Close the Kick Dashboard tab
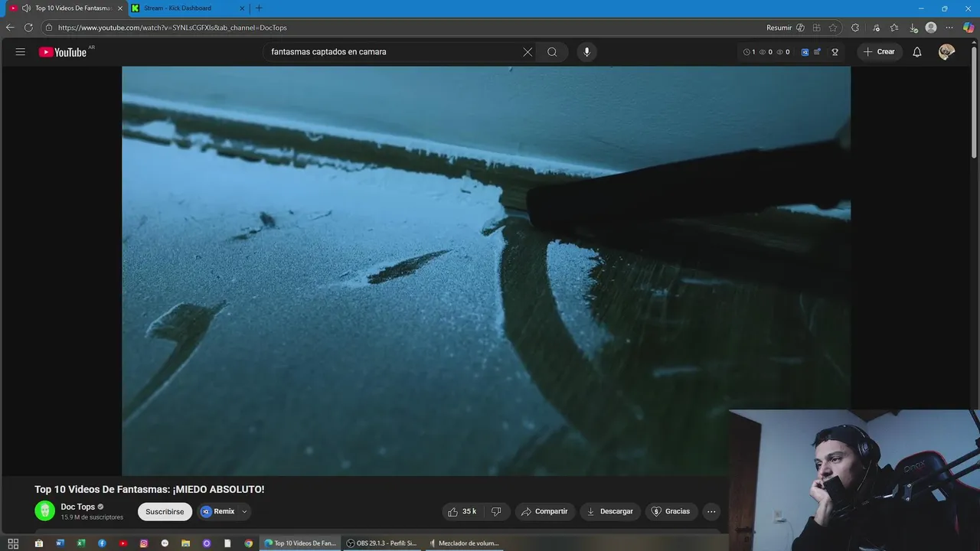The height and width of the screenshot is (551, 980). coord(243,8)
